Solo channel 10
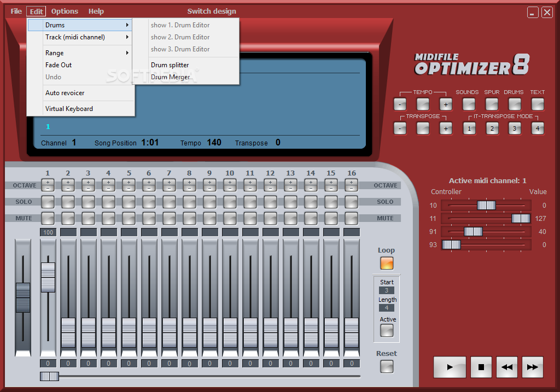The image size is (560, 392). point(230,202)
